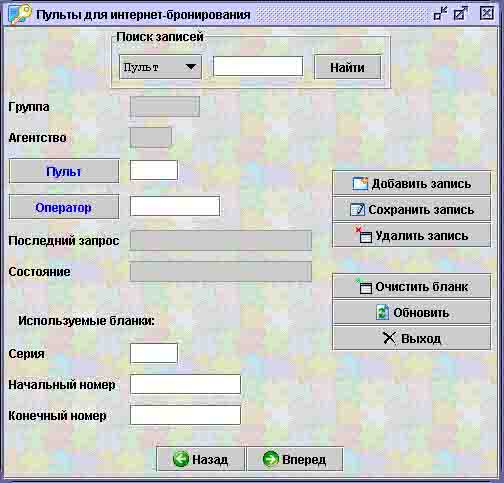Viewport: 504px width, 483px height.
Task: Focus the input field next to Оператор
Action: pos(175,206)
